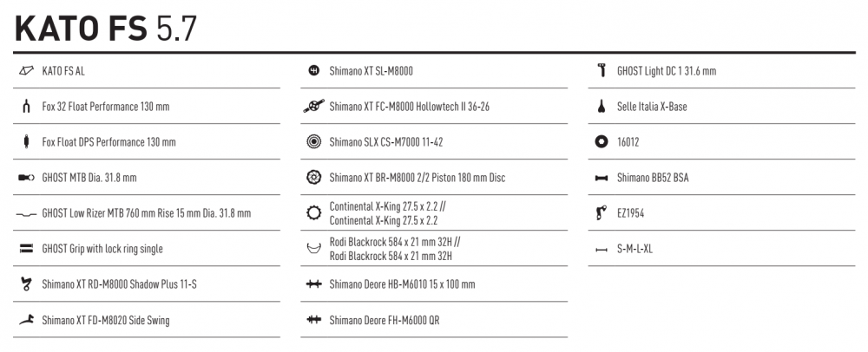The width and height of the screenshot is (868, 352).
Task: Select the grip icon by GHOST Grip lock ring
Action: coord(26,249)
